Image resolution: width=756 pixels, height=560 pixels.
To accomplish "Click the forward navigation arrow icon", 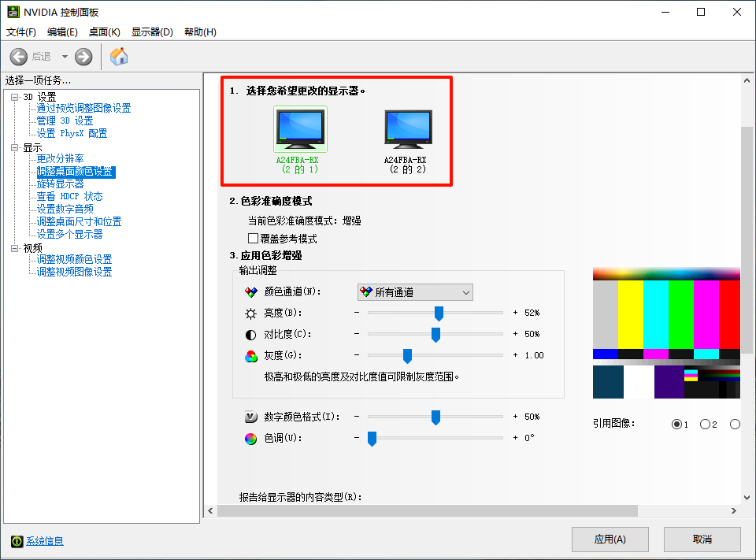I will [x=83, y=56].
